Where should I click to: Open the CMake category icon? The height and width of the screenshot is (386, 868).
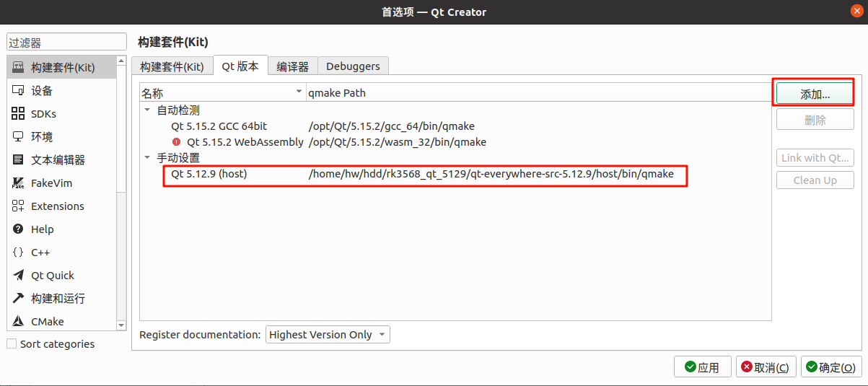pyautogui.click(x=18, y=322)
